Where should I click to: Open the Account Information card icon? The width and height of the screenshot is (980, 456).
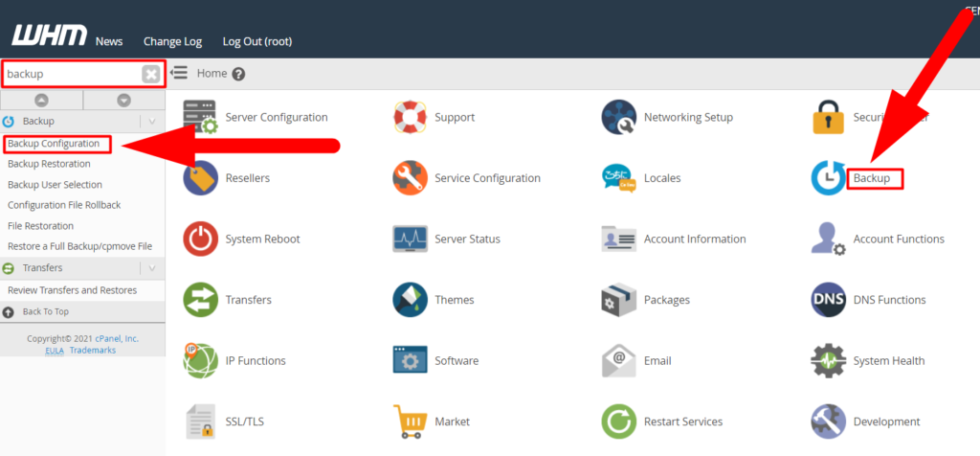pos(619,239)
